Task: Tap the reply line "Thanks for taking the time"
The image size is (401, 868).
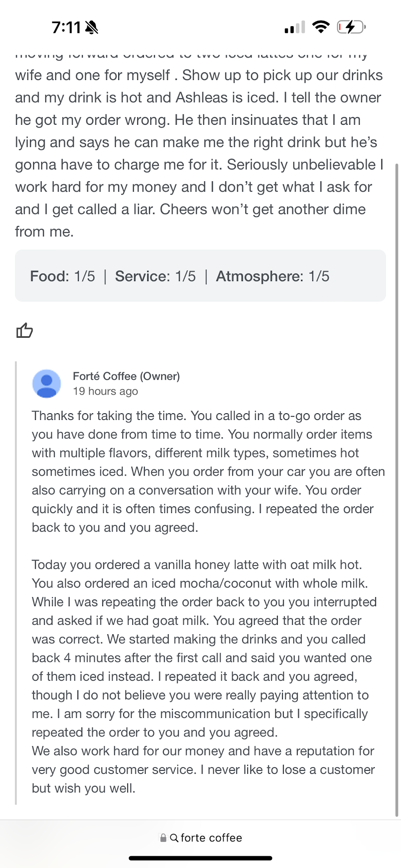Action: pos(109,416)
